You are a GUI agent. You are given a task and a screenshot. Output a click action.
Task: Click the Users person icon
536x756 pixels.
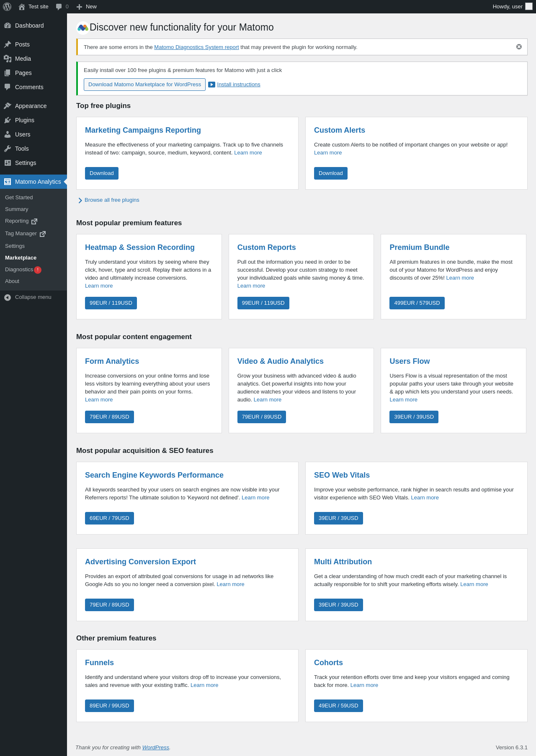[8, 134]
